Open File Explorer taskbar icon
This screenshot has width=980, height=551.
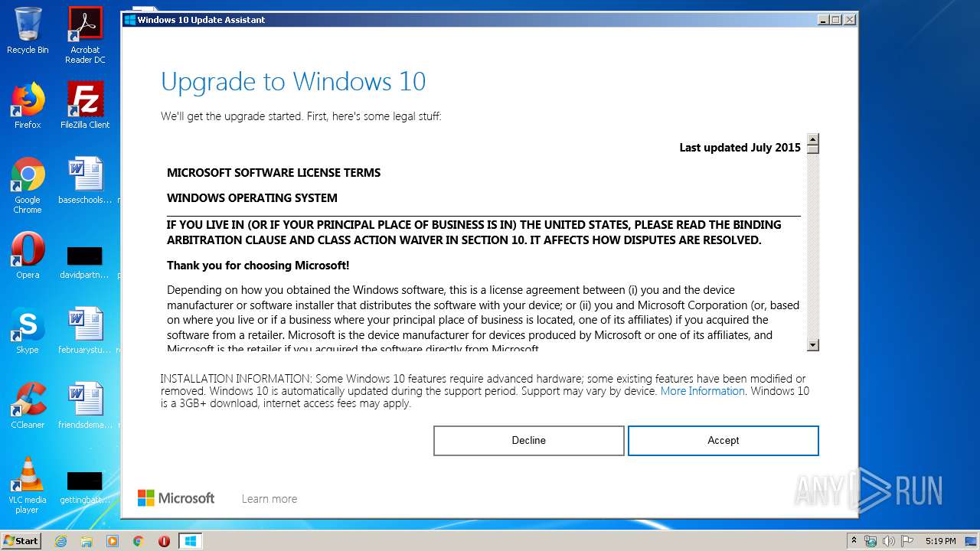[87, 541]
